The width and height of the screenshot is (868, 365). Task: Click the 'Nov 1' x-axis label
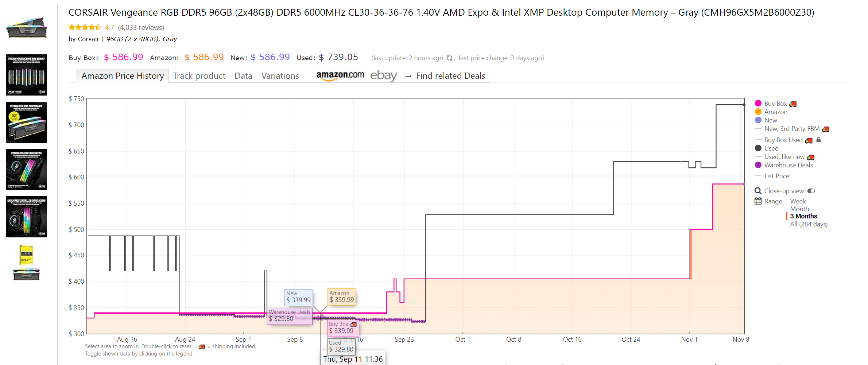tap(689, 339)
